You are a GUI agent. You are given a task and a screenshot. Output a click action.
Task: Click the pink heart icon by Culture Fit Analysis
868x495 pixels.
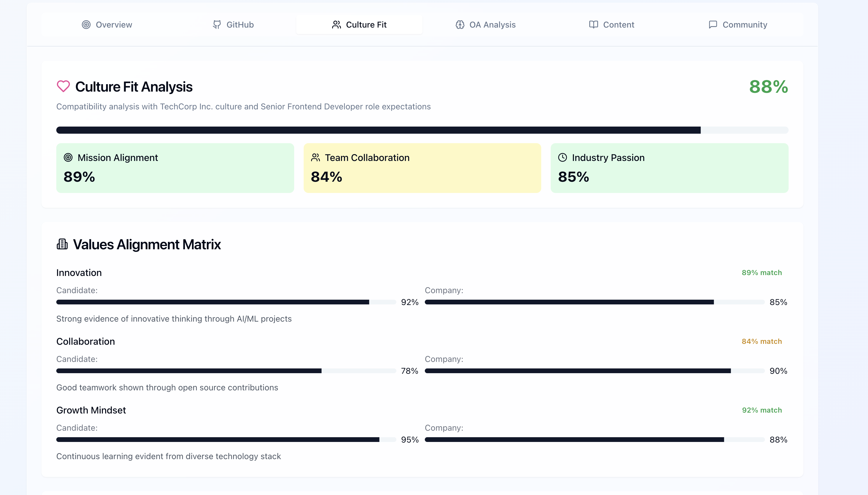point(63,86)
